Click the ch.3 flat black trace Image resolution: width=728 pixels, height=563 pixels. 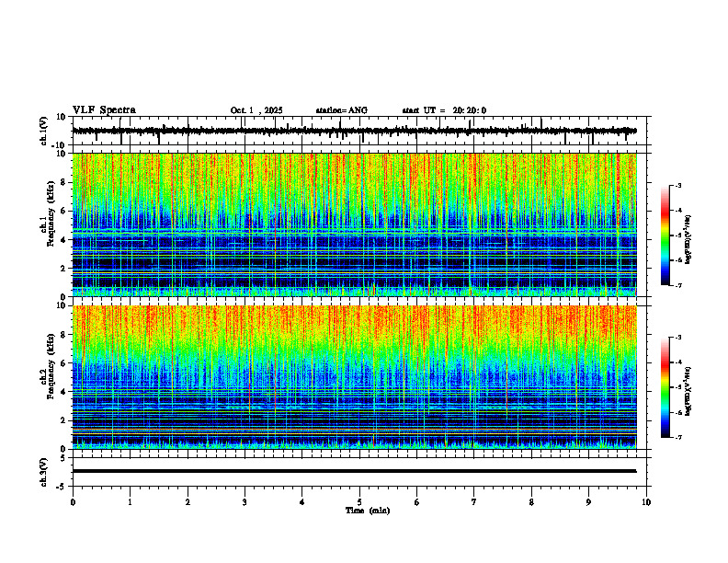click(354, 471)
